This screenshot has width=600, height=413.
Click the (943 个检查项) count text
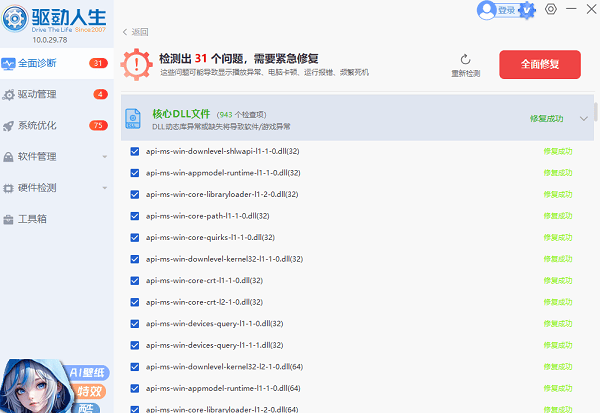[241, 115]
